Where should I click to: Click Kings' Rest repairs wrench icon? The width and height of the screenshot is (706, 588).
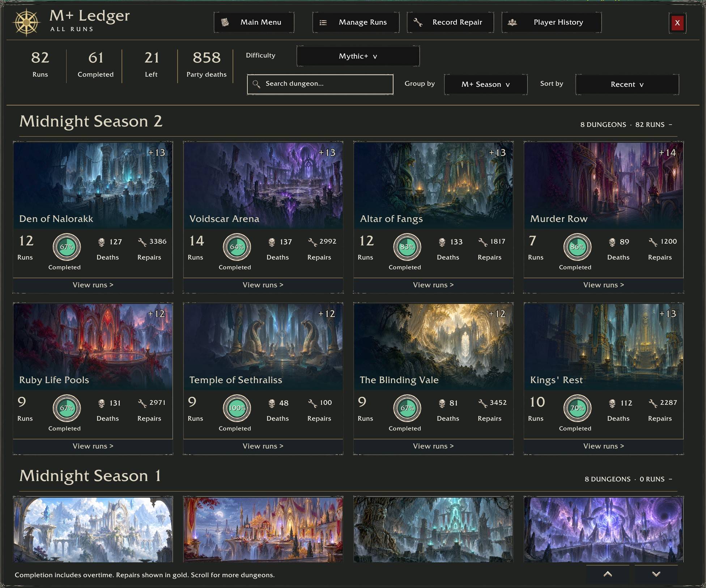(x=653, y=403)
